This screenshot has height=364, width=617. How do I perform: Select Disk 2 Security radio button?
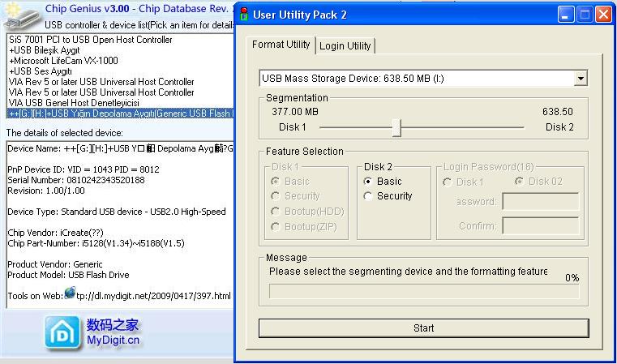368,196
